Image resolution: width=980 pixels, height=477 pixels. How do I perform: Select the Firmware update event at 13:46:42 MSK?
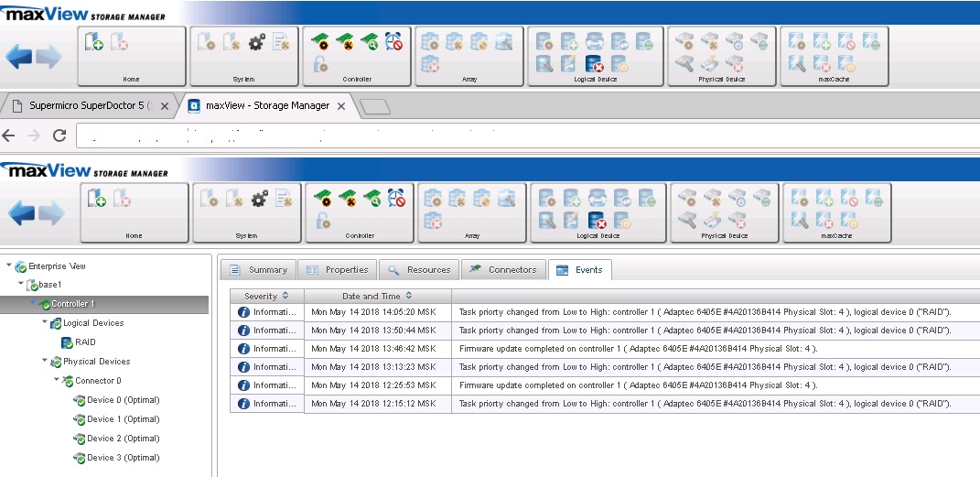(605, 349)
